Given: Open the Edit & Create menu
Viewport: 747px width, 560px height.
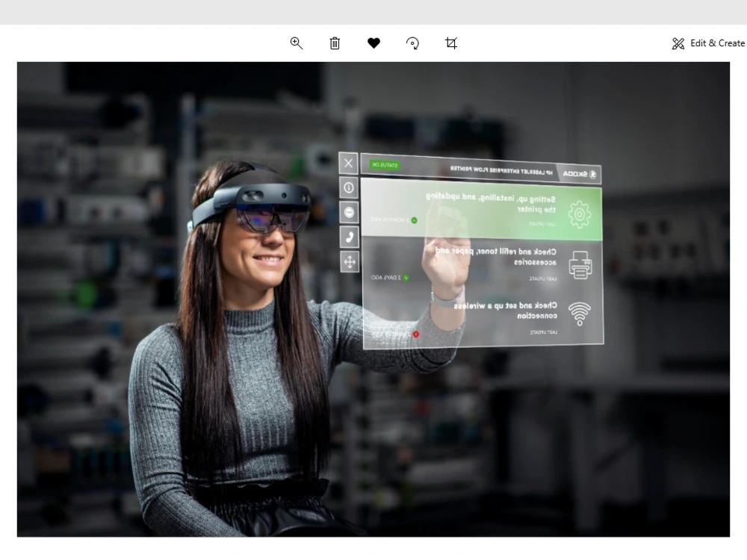Looking at the screenshot, I should pos(708,43).
